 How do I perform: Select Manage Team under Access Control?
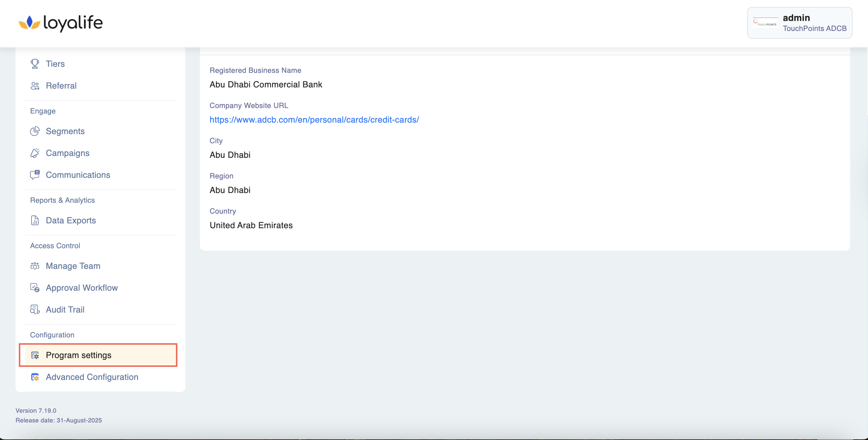[x=73, y=266]
